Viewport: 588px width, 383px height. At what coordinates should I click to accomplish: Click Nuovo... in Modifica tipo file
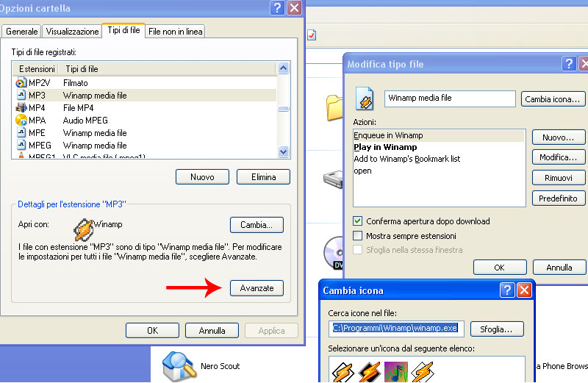pos(559,137)
